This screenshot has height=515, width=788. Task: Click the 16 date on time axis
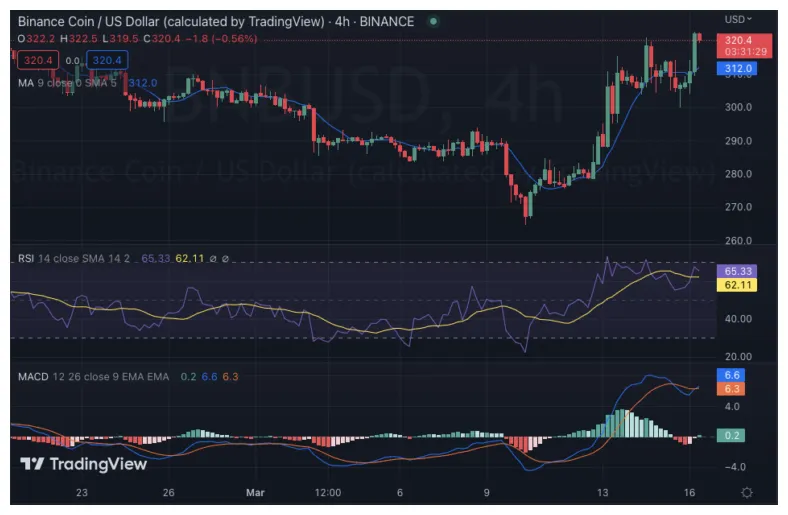690,492
